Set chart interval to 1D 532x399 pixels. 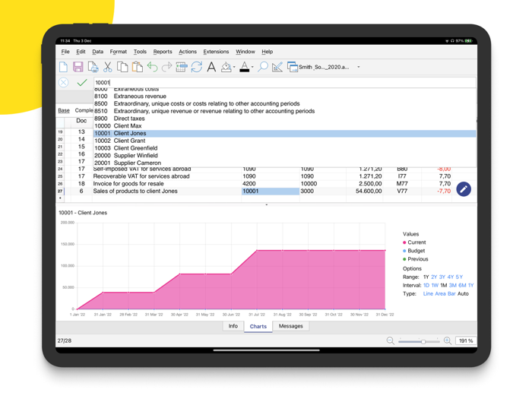point(426,285)
